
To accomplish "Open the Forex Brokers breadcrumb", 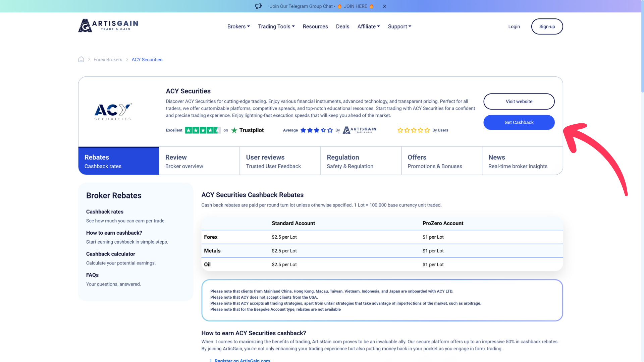I will 108,60.
